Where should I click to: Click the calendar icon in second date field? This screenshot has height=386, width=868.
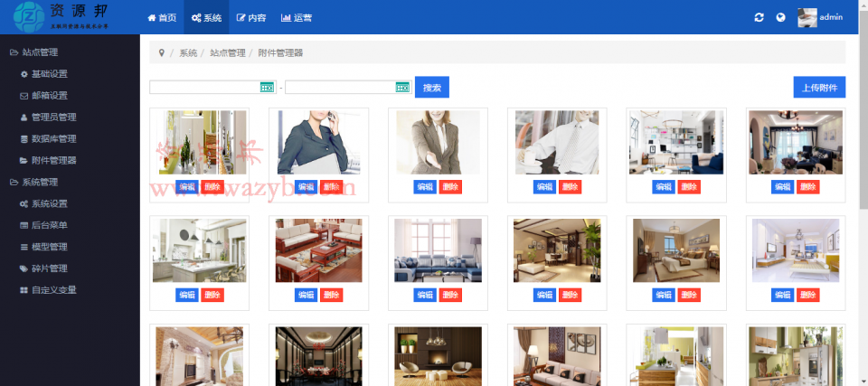(x=402, y=87)
